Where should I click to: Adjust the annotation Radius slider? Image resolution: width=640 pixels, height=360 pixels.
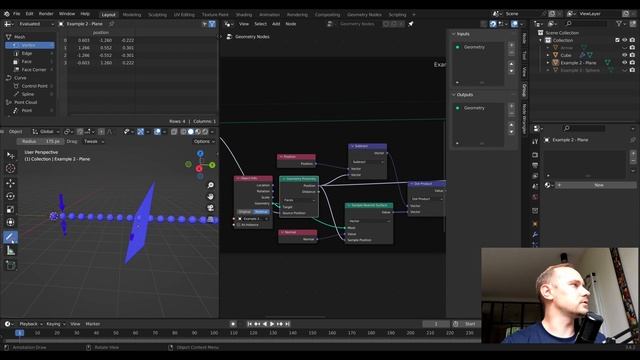tap(40, 142)
